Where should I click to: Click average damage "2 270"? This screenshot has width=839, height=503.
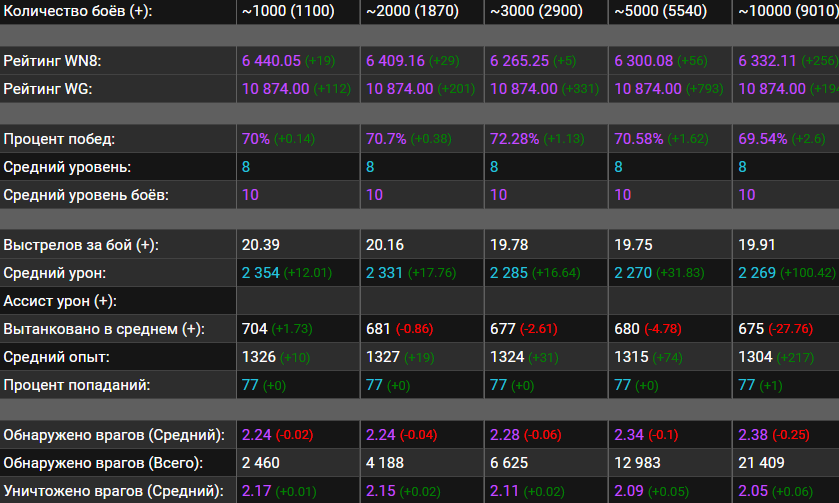633,273
